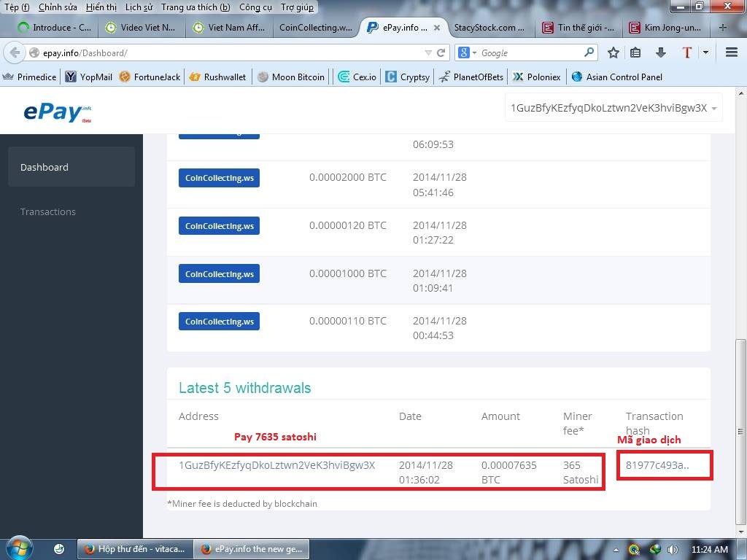
Task: Open the new tab plus button
Action: [723, 28]
